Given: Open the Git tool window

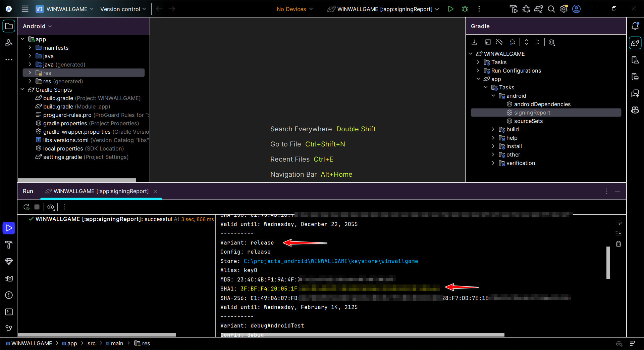Looking at the screenshot, I should [x=9, y=329].
